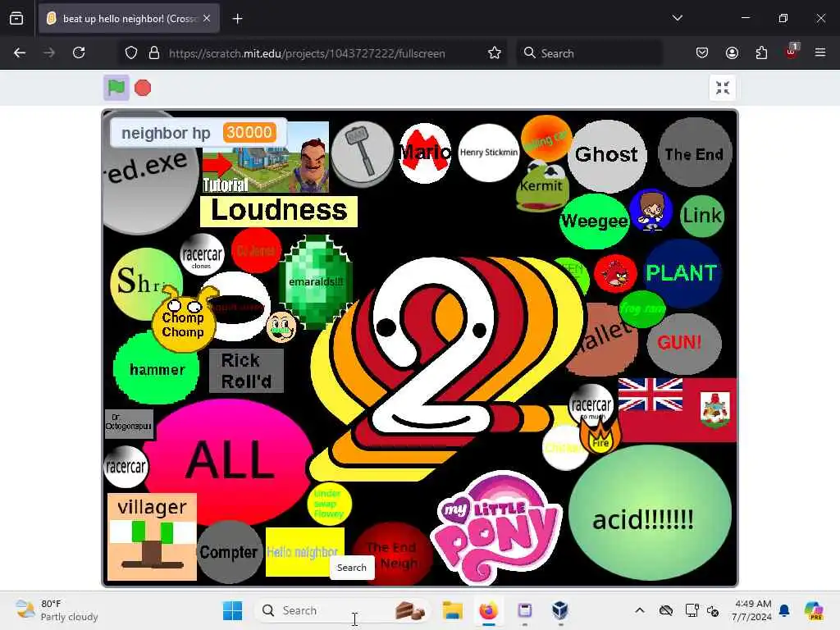The width and height of the screenshot is (840, 630).
Task: Open the weather widget showing 80°F
Action: (x=57, y=610)
